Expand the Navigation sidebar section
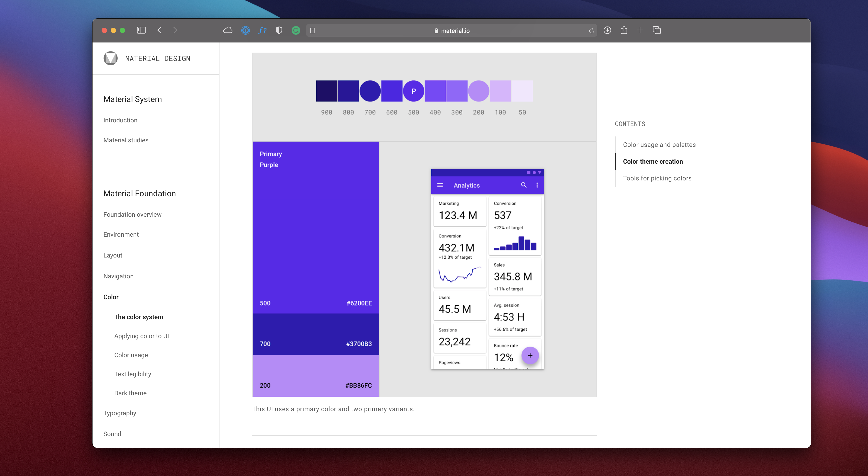 [118, 276]
